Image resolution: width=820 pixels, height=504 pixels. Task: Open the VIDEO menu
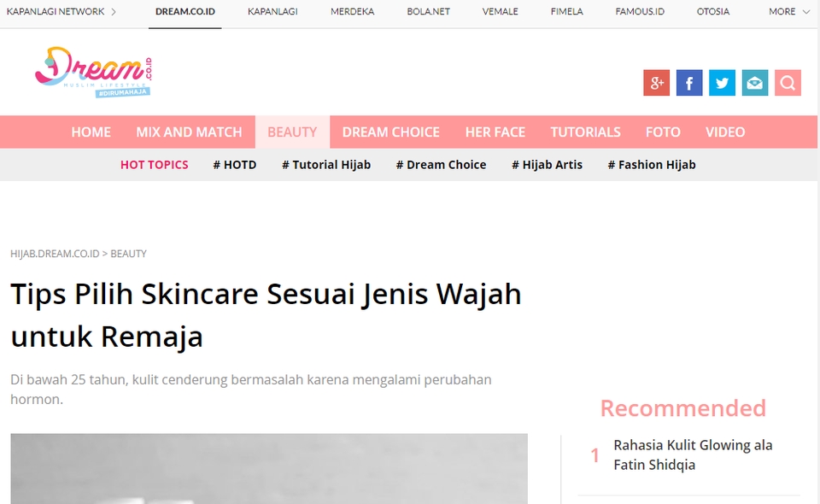(725, 132)
